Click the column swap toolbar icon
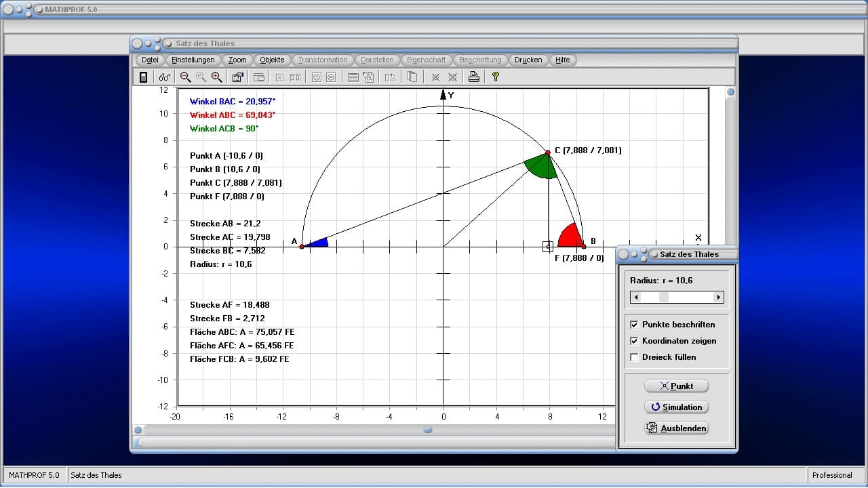 coord(390,77)
